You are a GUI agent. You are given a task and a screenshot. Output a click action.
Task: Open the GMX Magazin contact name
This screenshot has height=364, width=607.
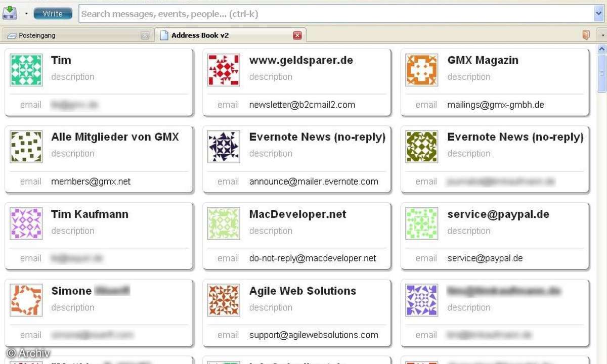click(x=483, y=60)
